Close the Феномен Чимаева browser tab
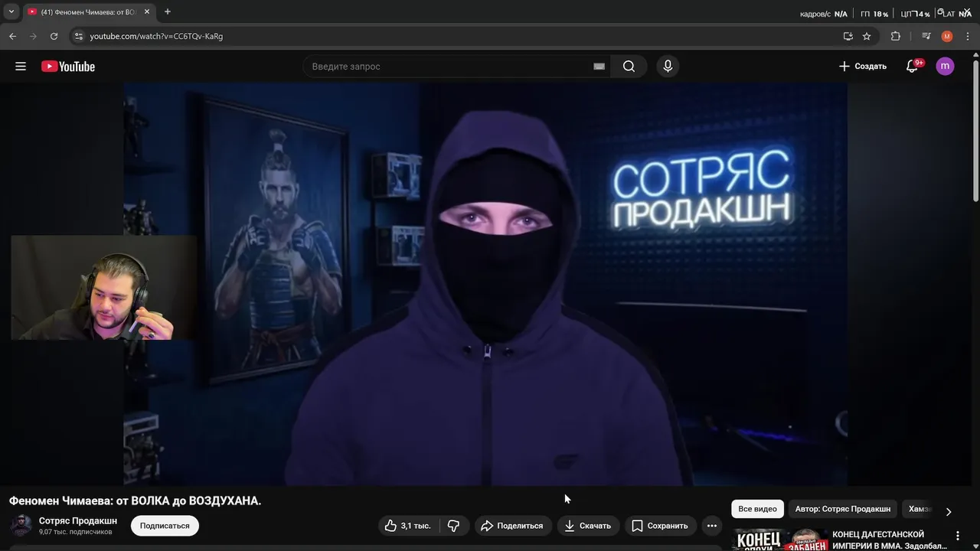 [x=147, y=11]
